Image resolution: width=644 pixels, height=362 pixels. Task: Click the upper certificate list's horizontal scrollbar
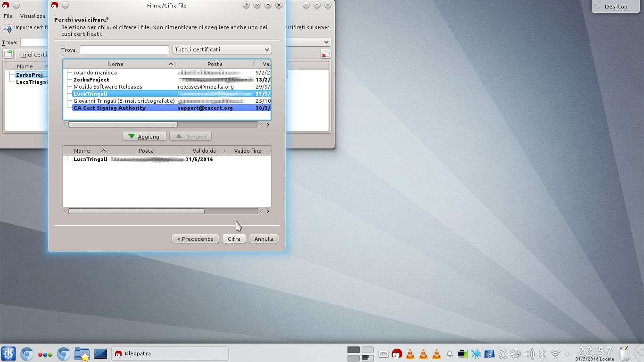coord(123,124)
